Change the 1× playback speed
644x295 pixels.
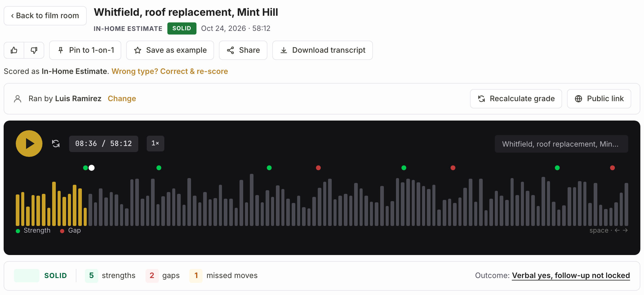point(156,144)
